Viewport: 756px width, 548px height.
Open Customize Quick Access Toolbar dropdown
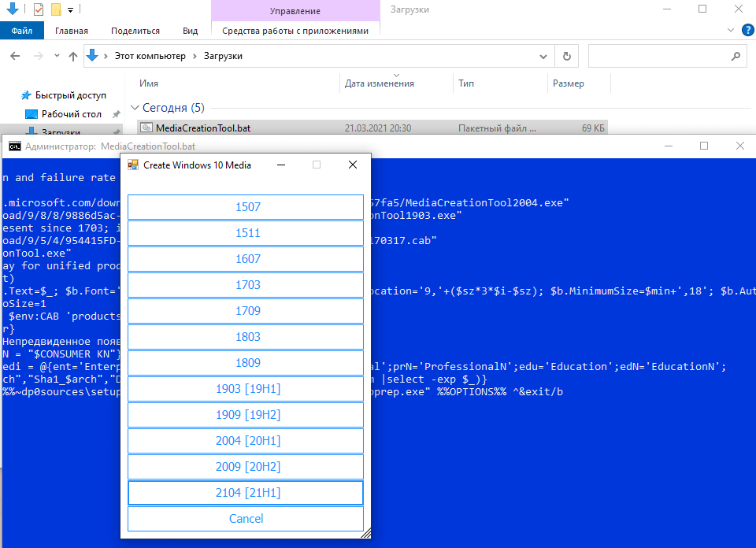click(x=70, y=9)
